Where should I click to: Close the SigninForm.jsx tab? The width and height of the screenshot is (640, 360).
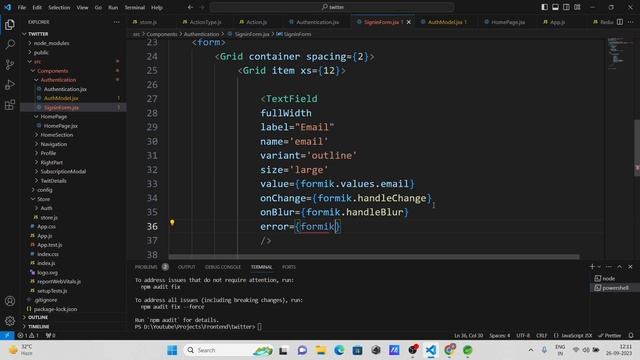pos(409,22)
